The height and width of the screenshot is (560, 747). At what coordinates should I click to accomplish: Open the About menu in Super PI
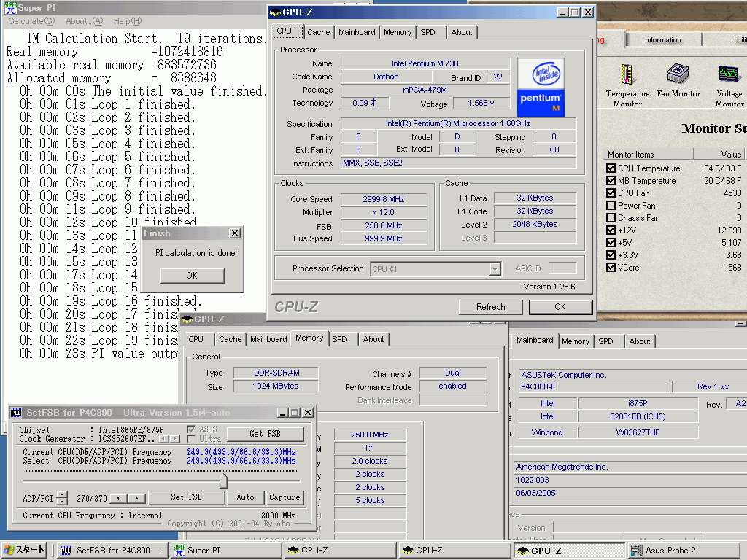coord(85,21)
